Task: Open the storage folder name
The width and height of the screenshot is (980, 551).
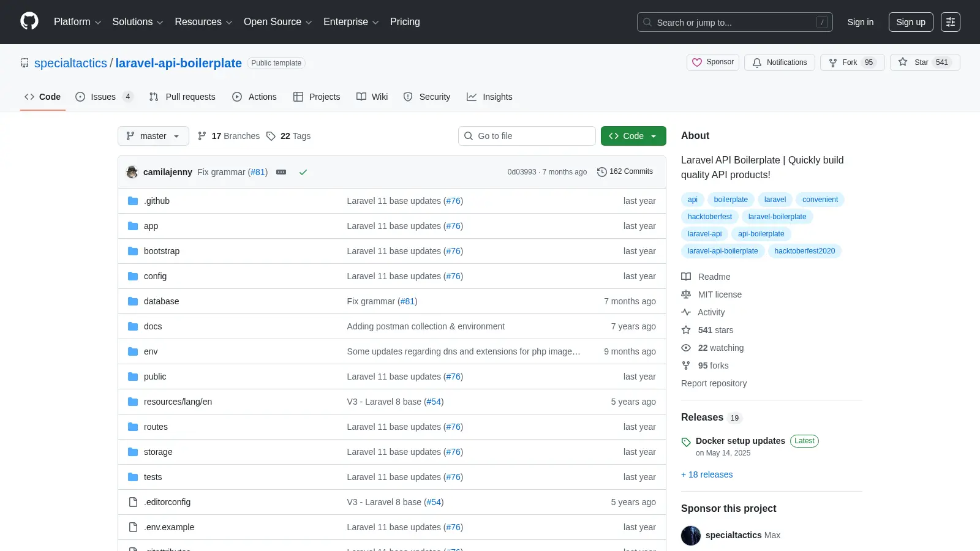Action: coord(158,452)
